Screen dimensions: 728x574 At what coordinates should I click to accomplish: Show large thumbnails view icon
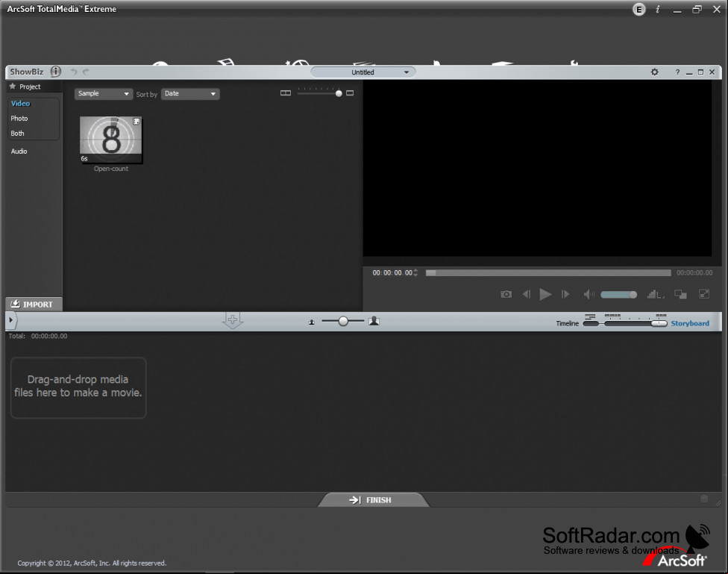pyautogui.click(x=350, y=93)
